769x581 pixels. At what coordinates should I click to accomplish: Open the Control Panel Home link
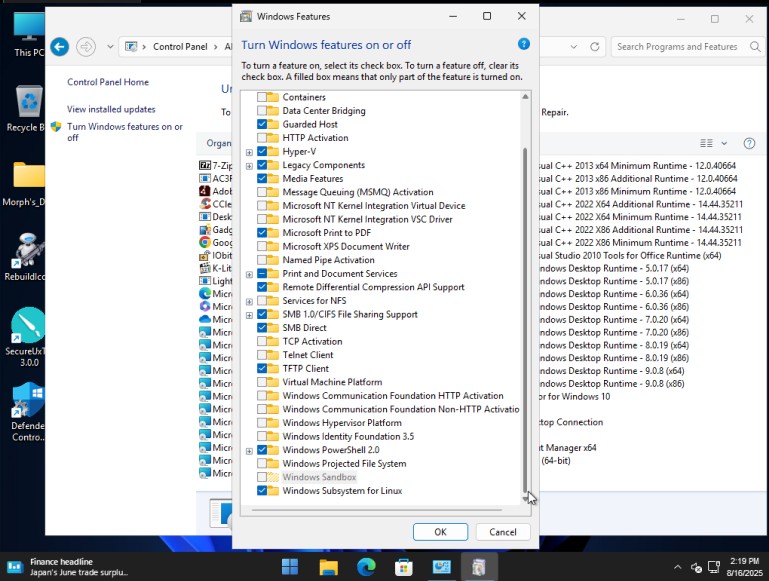(108, 82)
